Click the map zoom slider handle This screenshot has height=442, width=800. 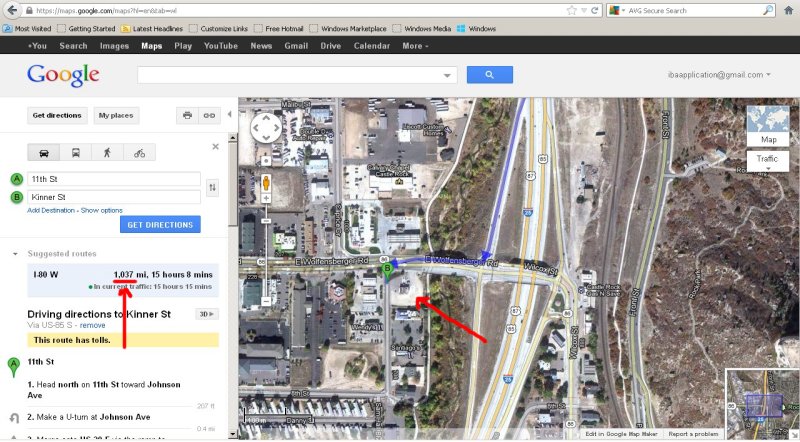pos(266,221)
